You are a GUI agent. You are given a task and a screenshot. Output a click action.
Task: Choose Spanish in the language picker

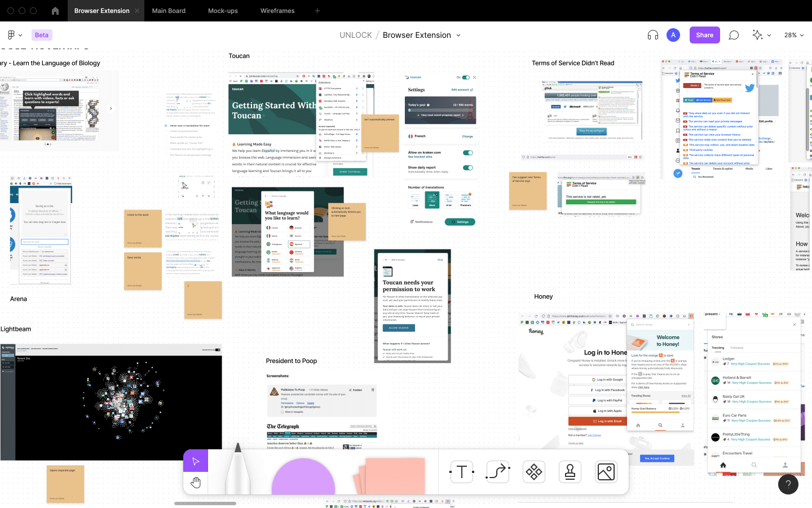(x=298, y=244)
